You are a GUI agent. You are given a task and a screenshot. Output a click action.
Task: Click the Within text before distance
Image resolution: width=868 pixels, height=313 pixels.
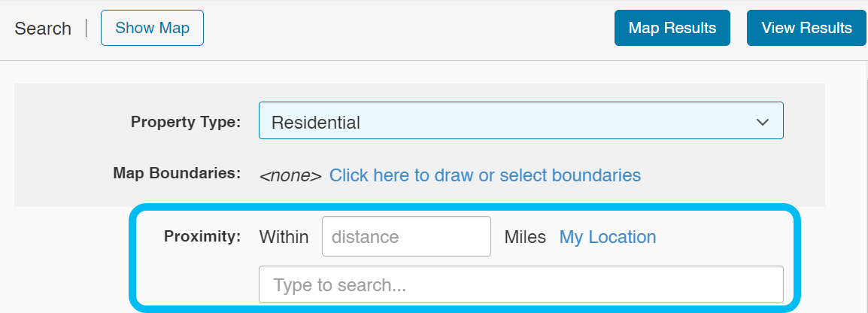click(284, 237)
